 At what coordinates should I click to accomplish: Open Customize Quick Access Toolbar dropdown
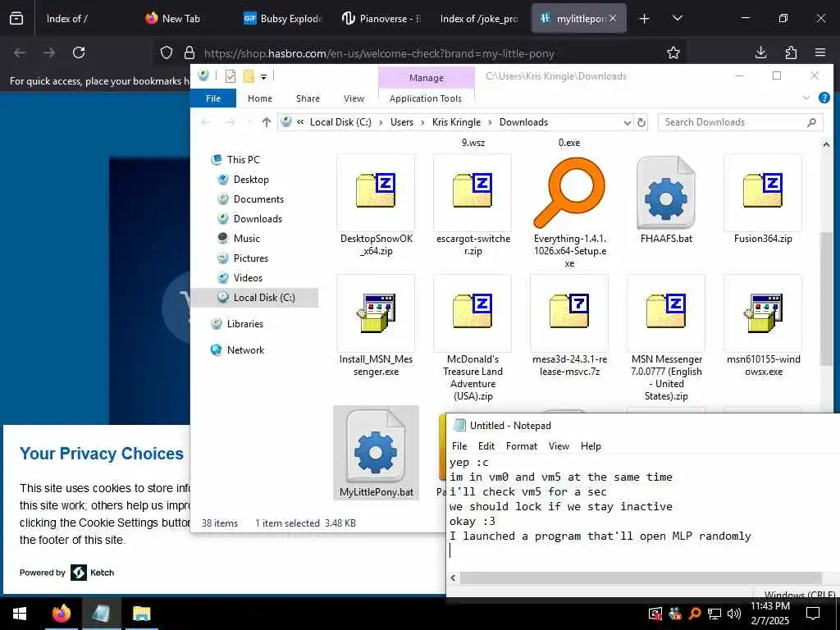[263, 76]
